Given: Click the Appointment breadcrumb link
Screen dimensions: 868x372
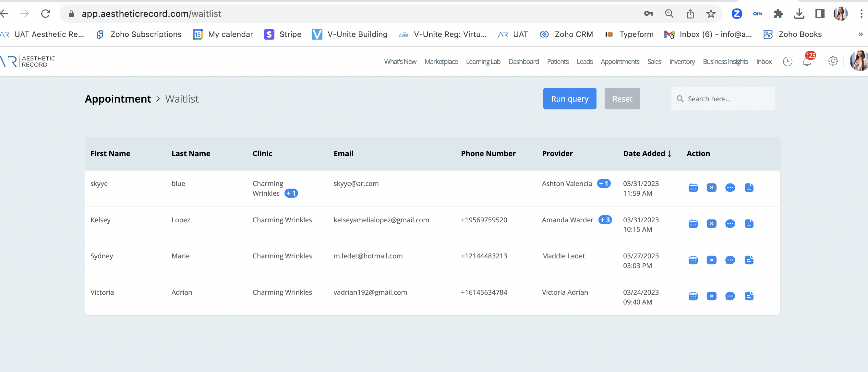Looking at the screenshot, I should [118, 99].
